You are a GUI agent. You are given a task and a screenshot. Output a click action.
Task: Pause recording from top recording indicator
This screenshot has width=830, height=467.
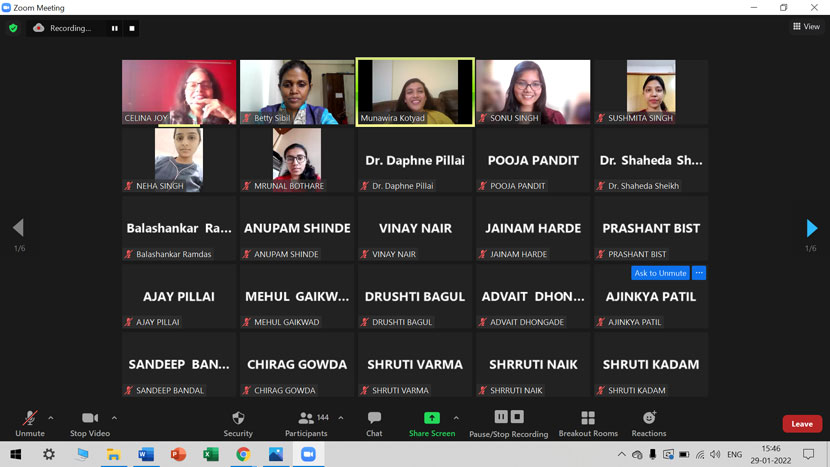click(115, 28)
